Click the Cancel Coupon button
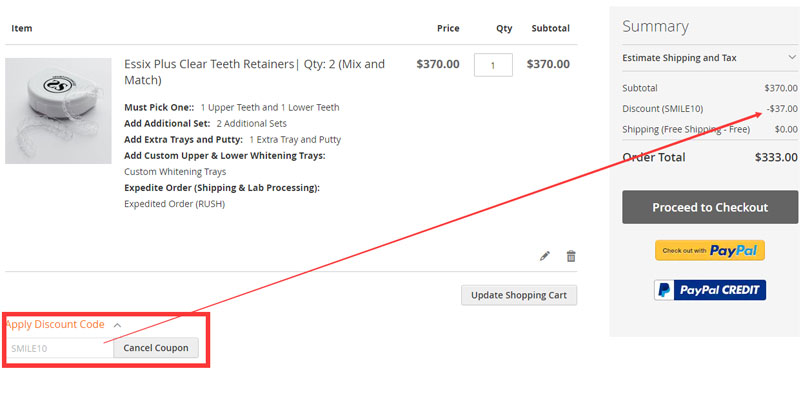This screenshot has height=400, width=800. point(156,348)
